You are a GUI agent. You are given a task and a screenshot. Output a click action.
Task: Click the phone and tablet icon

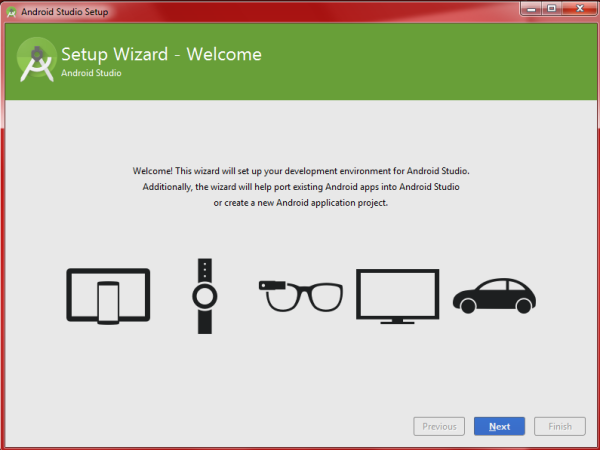[108, 296]
